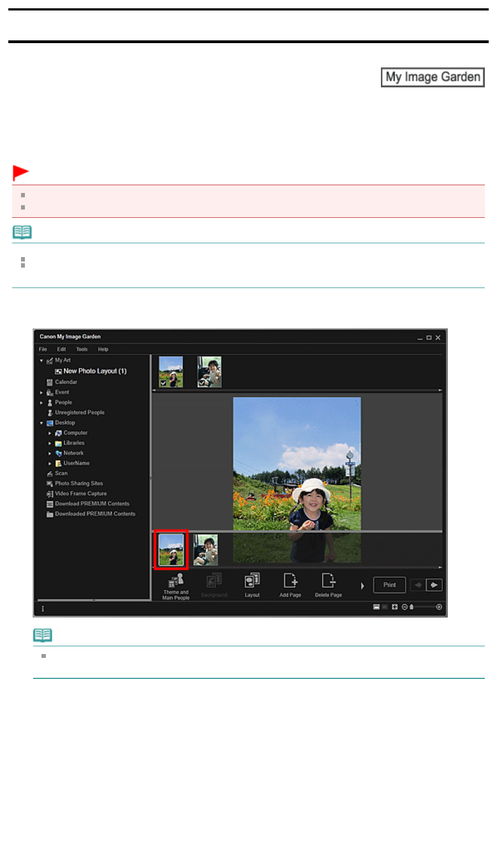
Task: Open the Tools menu
Action: tap(82, 349)
